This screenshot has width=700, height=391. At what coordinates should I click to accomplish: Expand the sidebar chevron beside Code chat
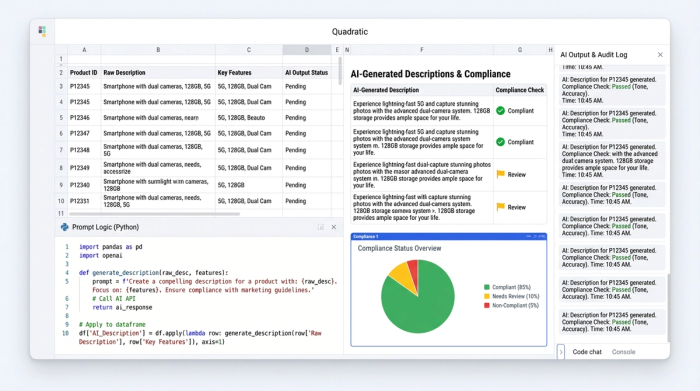(561, 352)
